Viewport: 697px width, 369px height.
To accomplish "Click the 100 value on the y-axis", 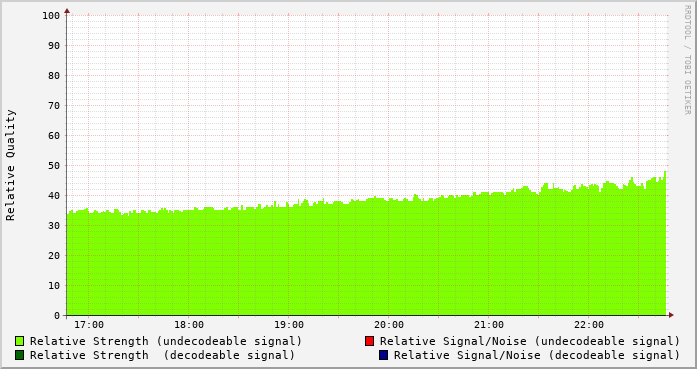I will [x=51, y=16].
